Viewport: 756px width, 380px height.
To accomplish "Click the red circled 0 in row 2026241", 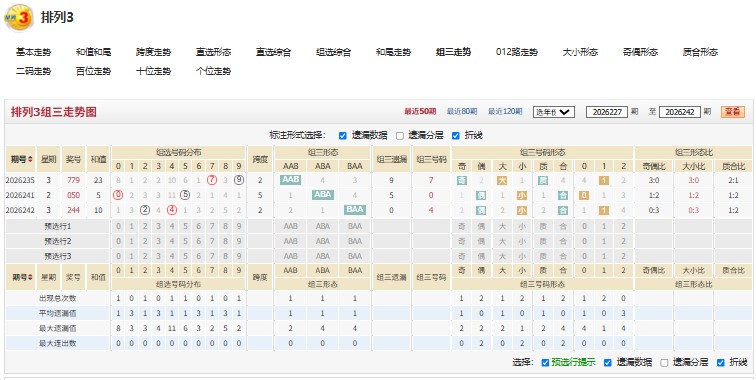I will tap(118, 195).
